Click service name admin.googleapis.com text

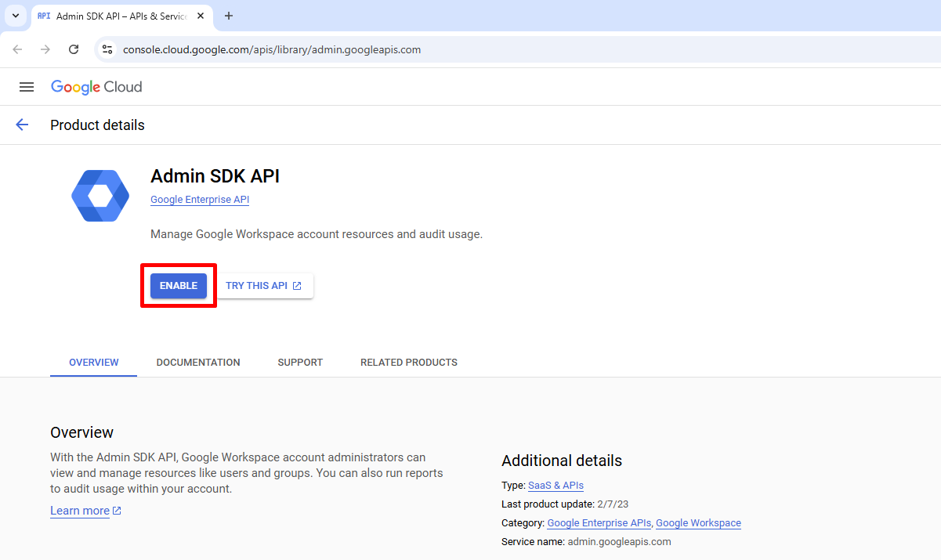(x=619, y=542)
